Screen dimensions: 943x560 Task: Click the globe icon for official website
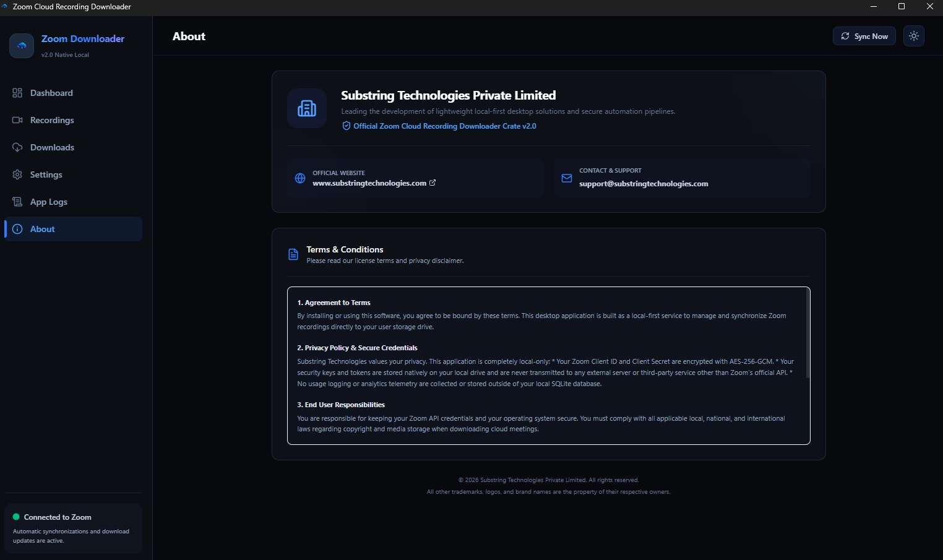pyautogui.click(x=300, y=178)
